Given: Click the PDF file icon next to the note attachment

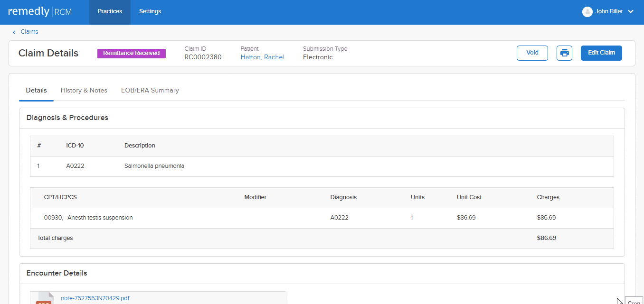Looking at the screenshot, I should click(x=44, y=299).
